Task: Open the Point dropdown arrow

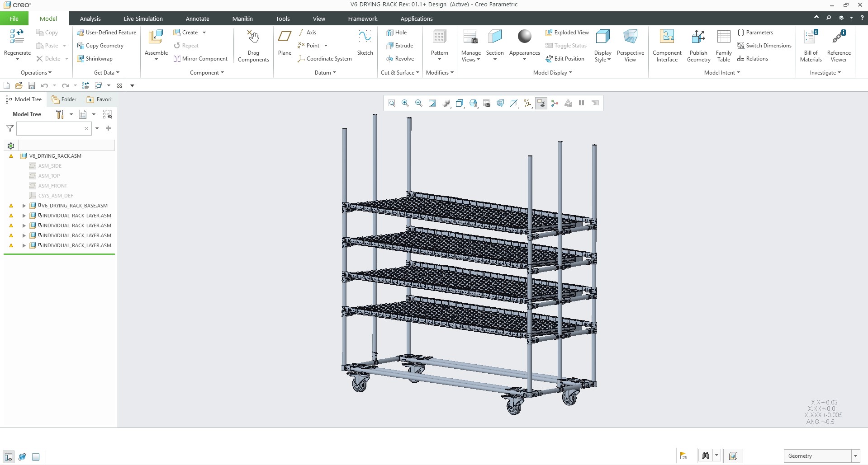Action: click(326, 46)
